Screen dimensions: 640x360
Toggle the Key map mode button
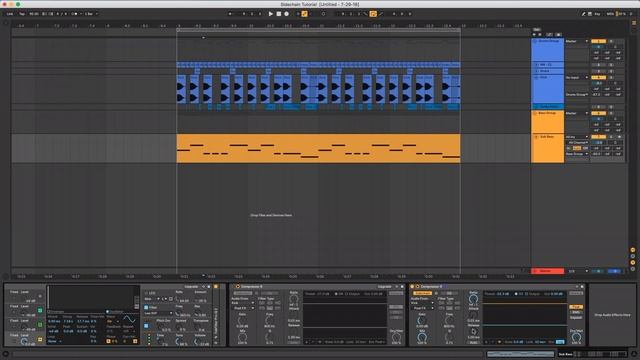(597, 14)
